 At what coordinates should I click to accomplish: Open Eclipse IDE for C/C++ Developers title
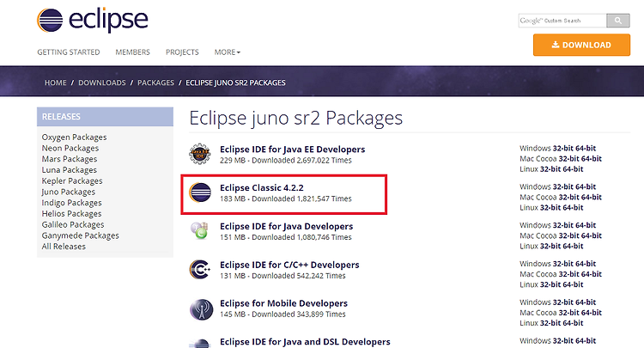pos(289,265)
